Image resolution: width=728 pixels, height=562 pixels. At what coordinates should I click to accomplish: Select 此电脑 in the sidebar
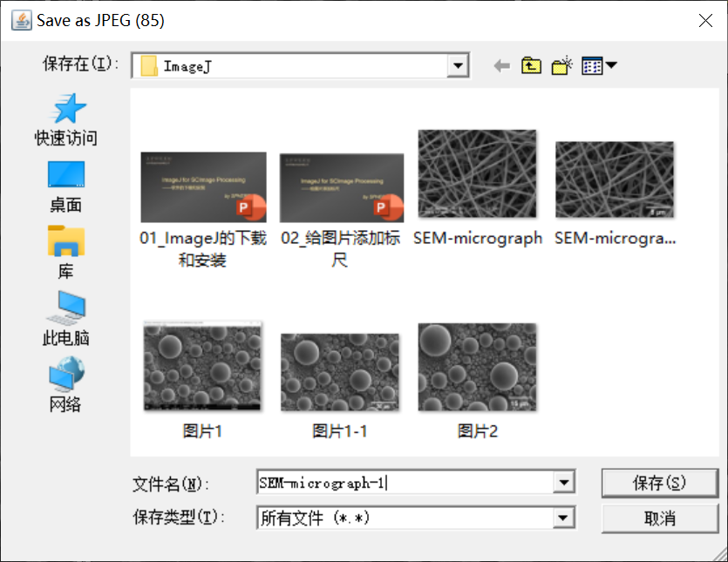pos(65,314)
